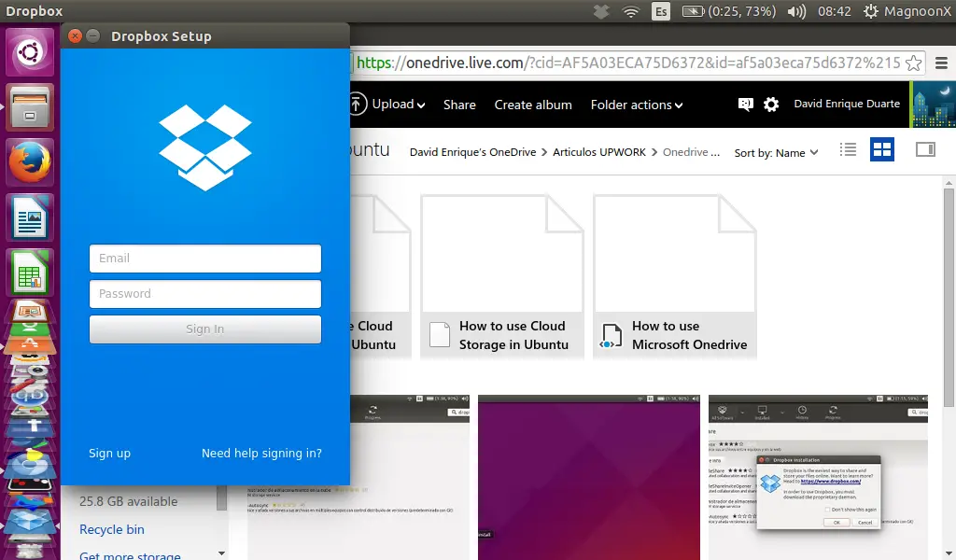Click the 25.8 GB available storage text
956x560 pixels.
click(129, 501)
